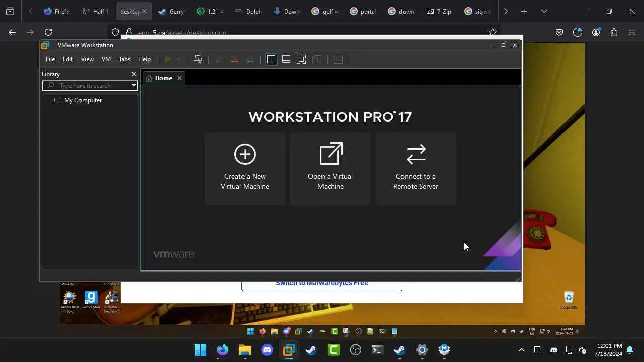Open the Library search dropdown arrow

134,86
